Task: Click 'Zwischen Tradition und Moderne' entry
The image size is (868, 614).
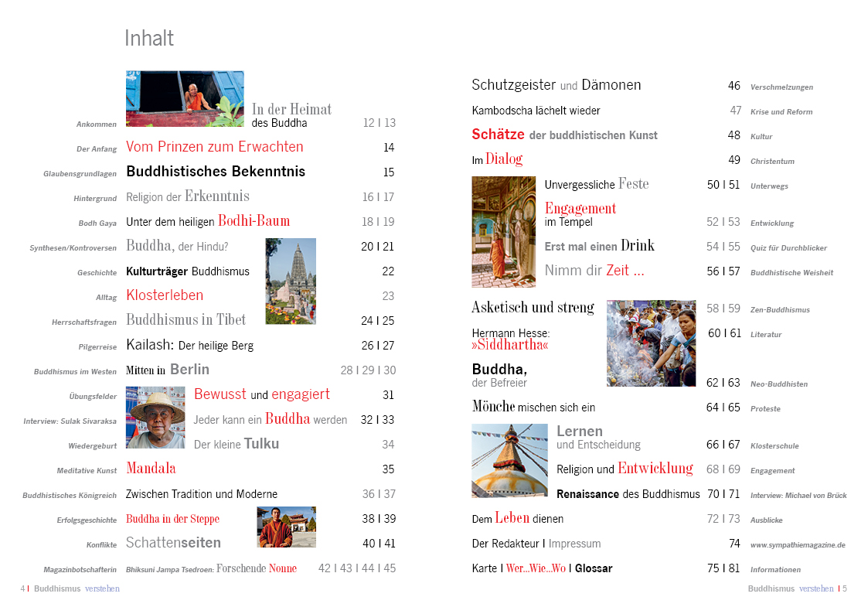Action: 202,494
